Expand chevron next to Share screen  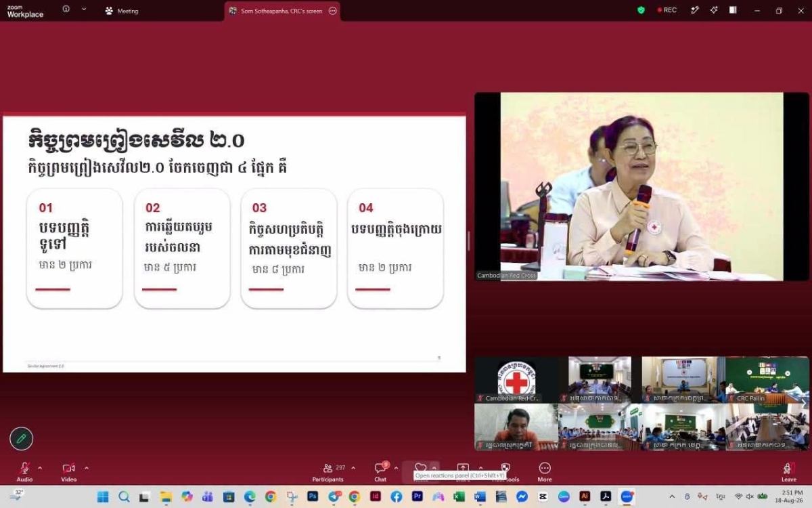(480, 468)
